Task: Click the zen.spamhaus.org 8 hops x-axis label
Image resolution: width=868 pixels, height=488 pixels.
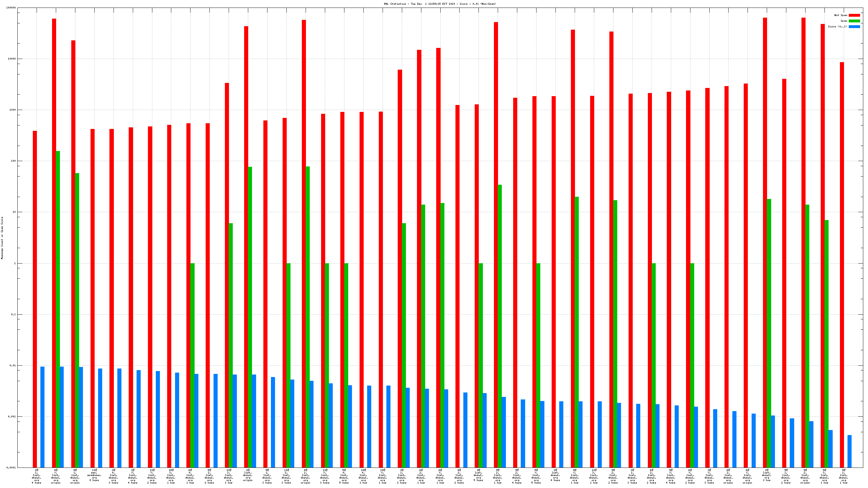Action: (94, 475)
